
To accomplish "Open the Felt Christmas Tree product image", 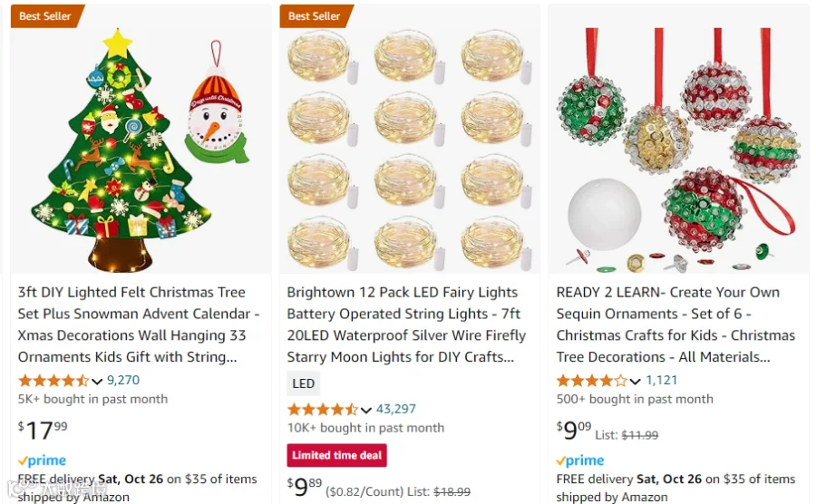I will point(141,140).
